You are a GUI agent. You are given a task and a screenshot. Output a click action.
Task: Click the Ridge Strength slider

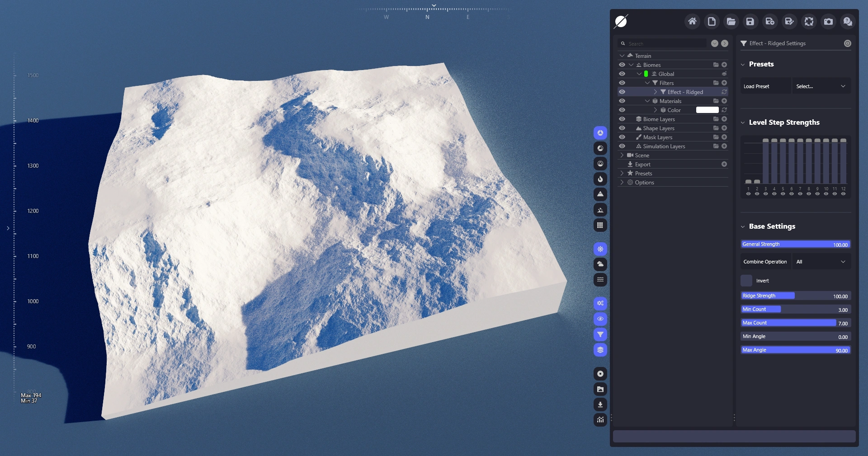tap(796, 296)
